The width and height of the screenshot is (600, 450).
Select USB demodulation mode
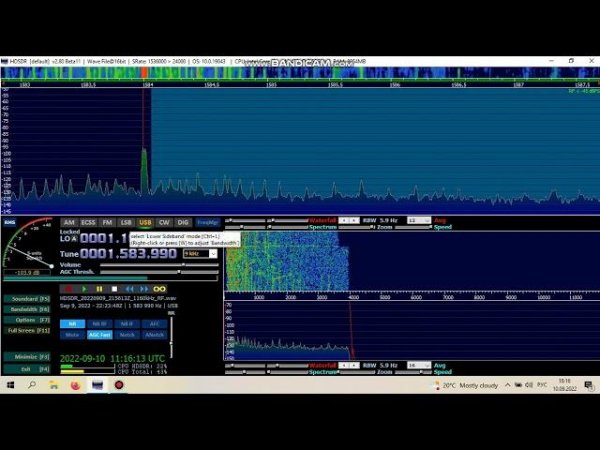click(145, 222)
